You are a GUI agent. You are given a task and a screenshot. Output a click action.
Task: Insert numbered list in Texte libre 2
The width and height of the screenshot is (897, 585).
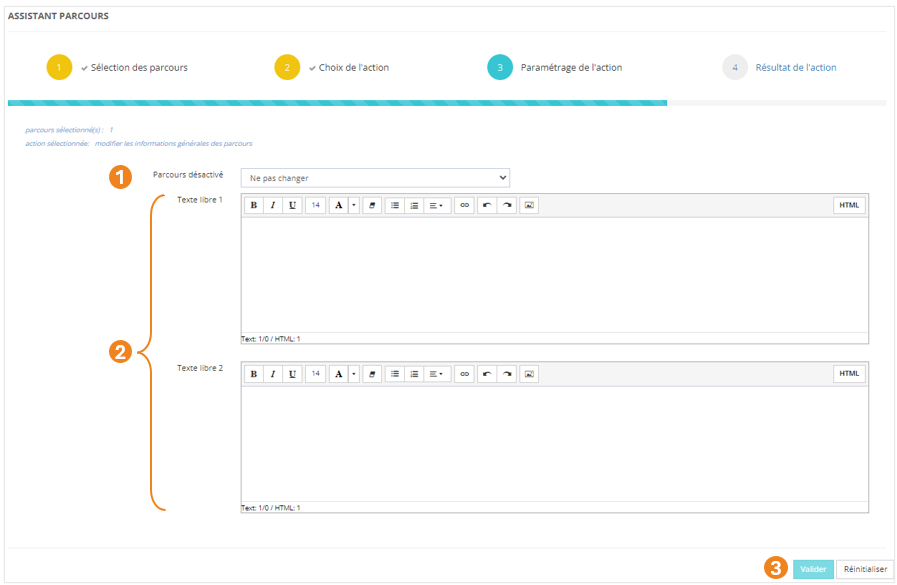tap(414, 374)
